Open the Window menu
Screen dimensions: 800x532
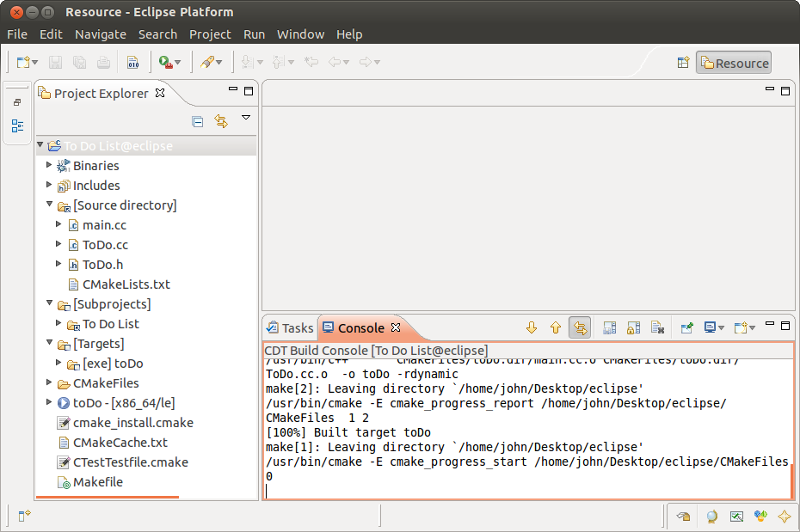tap(300, 34)
